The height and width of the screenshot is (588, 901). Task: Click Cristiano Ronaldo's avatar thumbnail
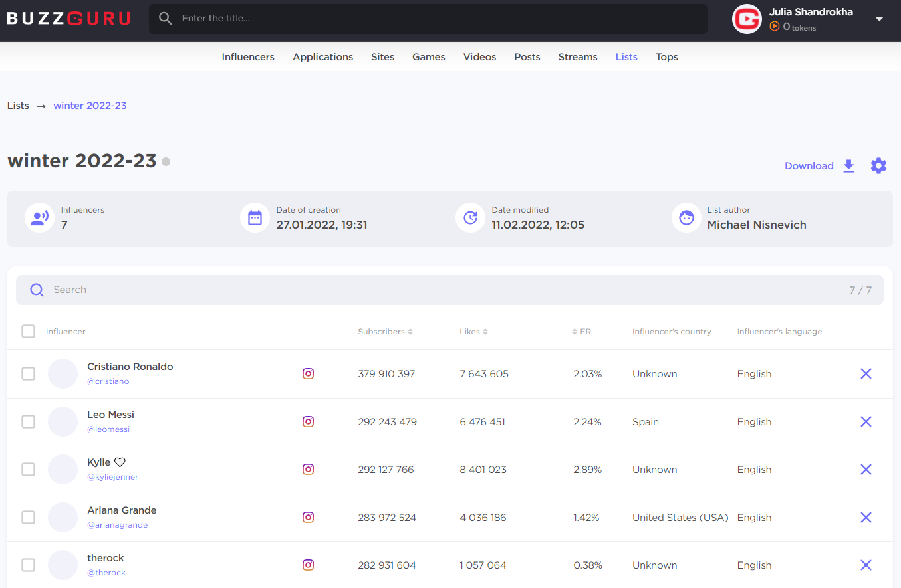[63, 374]
